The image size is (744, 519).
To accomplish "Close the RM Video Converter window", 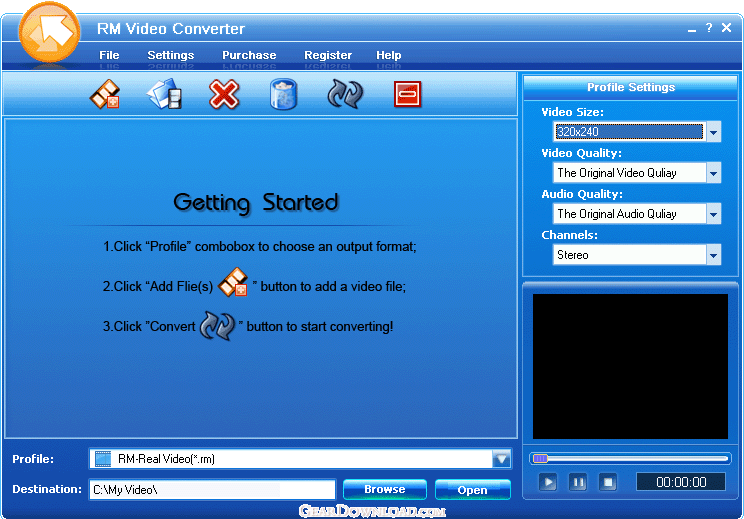I will (x=726, y=28).
